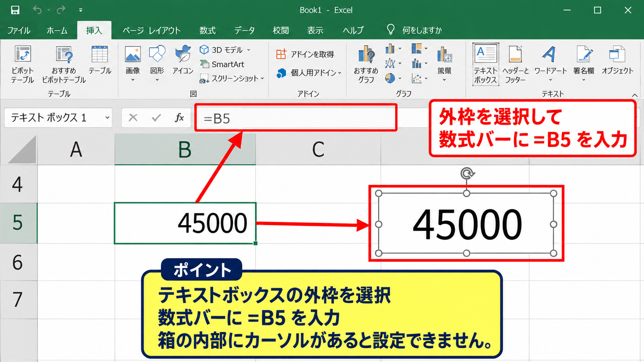The height and width of the screenshot is (362, 644).
Task: Open Recommended PivotTables
Action: click(x=64, y=64)
